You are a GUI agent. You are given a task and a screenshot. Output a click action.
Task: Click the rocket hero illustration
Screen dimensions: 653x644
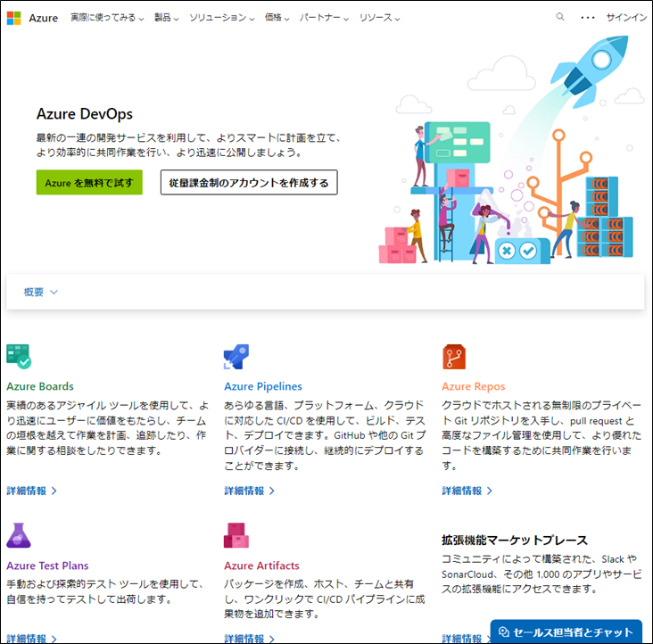click(x=512, y=150)
